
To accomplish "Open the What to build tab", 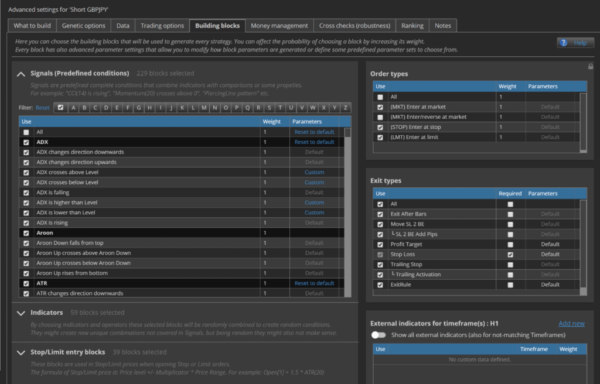I will coord(32,26).
